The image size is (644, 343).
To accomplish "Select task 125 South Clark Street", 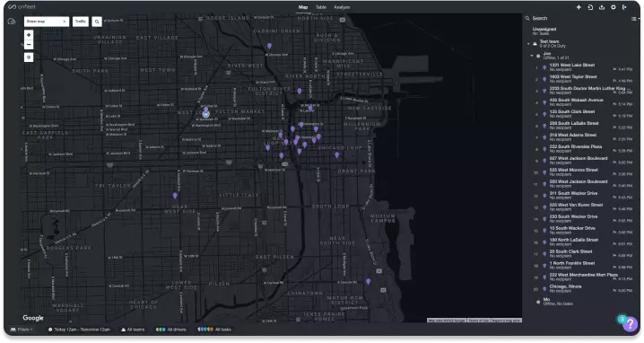I will pyautogui.click(x=583, y=113).
